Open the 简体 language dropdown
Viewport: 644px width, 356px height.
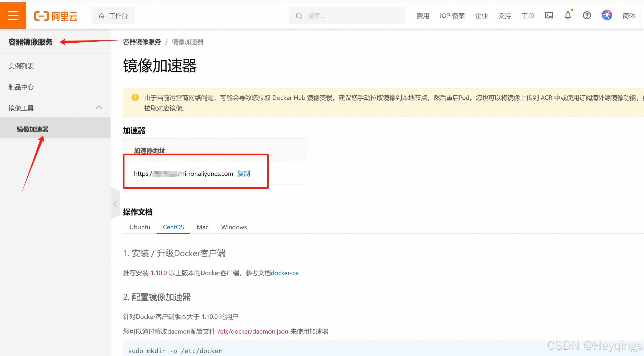point(629,16)
